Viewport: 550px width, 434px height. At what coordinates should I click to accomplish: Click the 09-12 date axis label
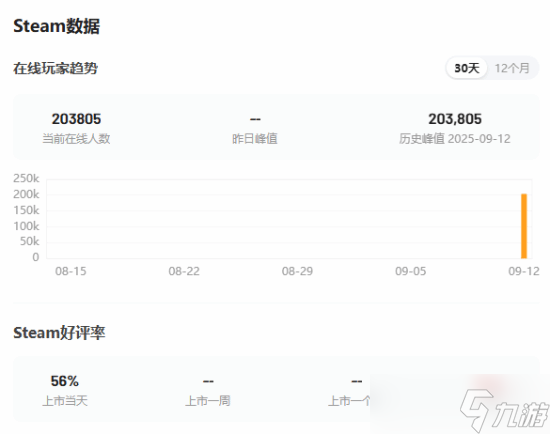(524, 271)
